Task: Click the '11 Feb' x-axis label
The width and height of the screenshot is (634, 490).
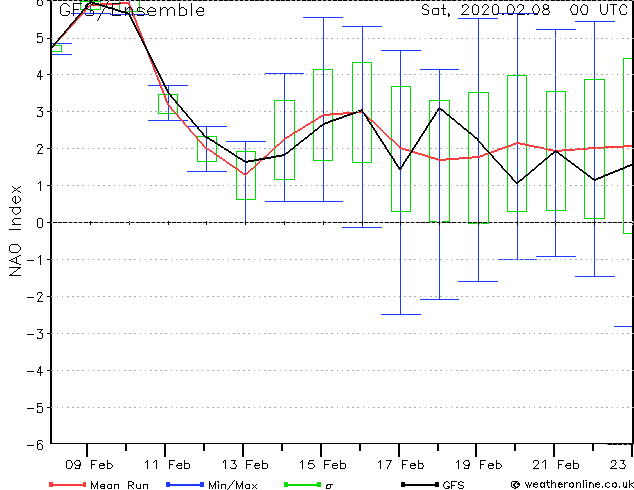Action: coord(167,465)
